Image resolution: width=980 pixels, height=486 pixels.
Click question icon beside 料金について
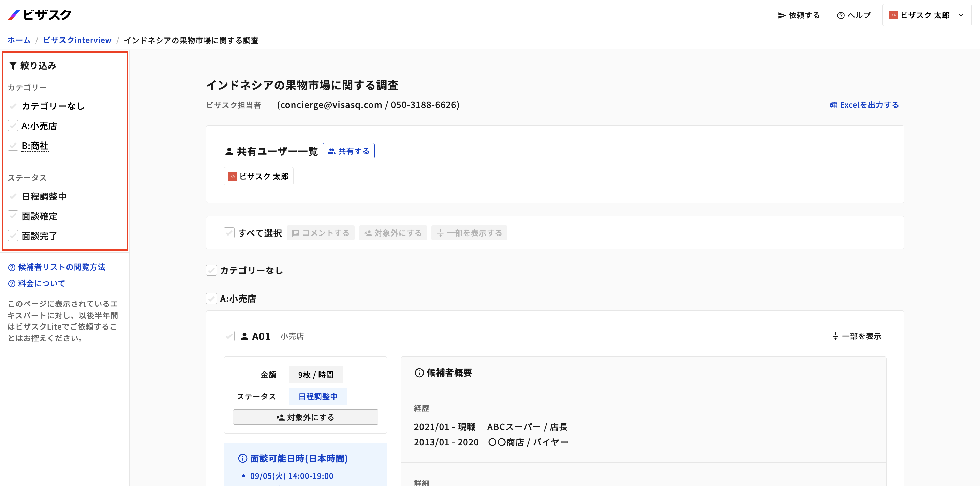[12, 284]
